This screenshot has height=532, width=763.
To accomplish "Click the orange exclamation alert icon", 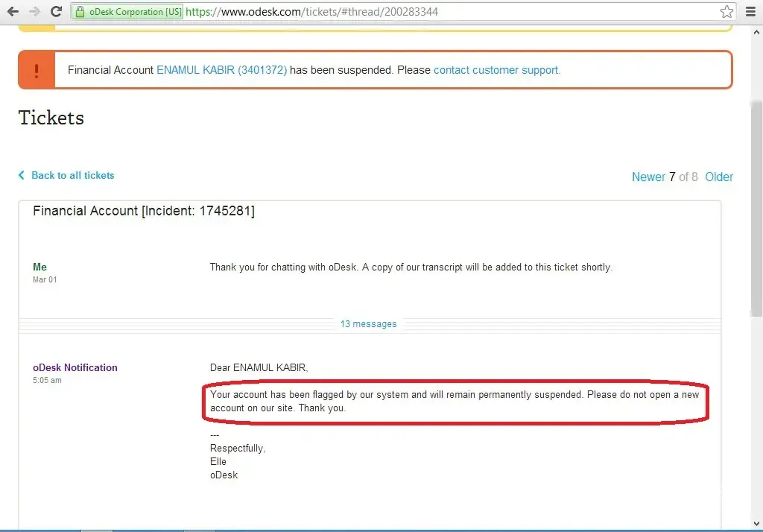I will coord(37,70).
